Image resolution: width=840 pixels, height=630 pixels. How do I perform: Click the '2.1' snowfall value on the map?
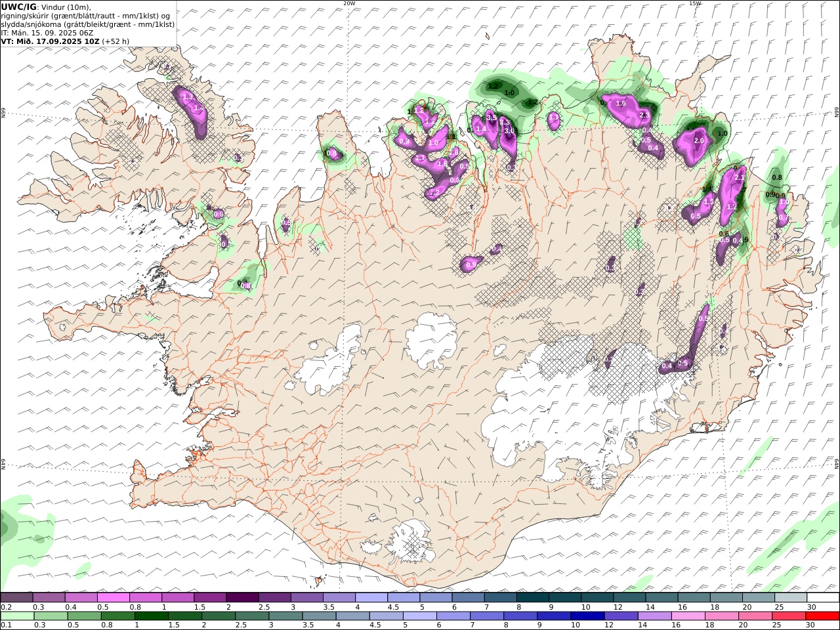(x=740, y=177)
